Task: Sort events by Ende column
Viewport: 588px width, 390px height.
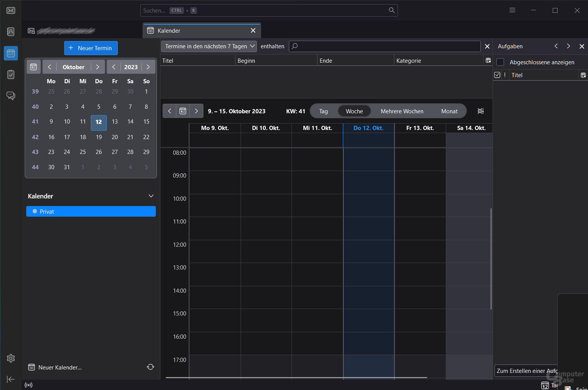Action: [356, 60]
